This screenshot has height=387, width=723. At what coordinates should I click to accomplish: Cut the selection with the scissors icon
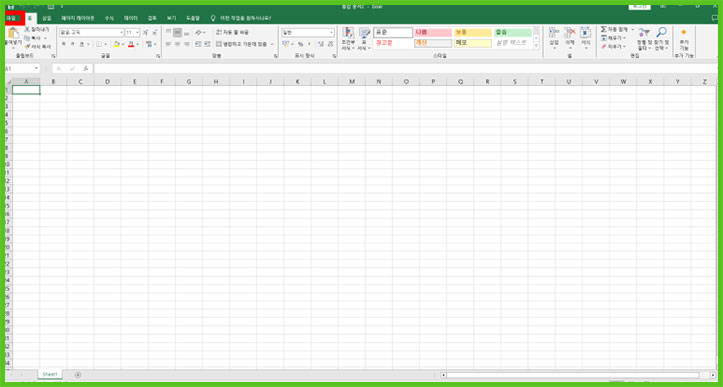27,30
